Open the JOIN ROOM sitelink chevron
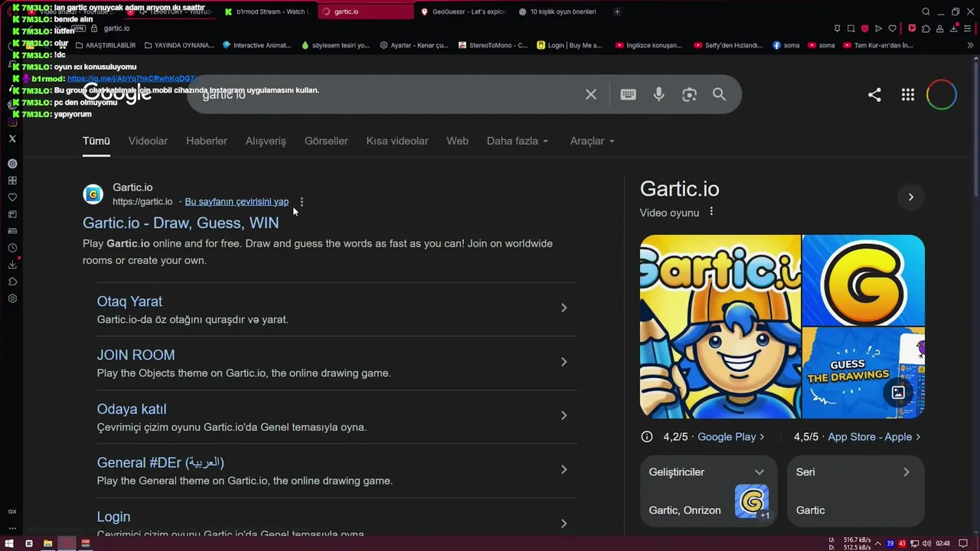The height and width of the screenshot is (551, 980). tap(563, 362)
